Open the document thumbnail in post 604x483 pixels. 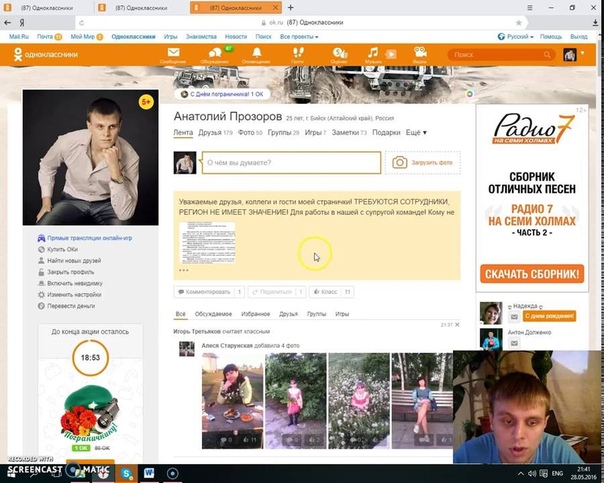pyautogui.click(x=207, y=243)
